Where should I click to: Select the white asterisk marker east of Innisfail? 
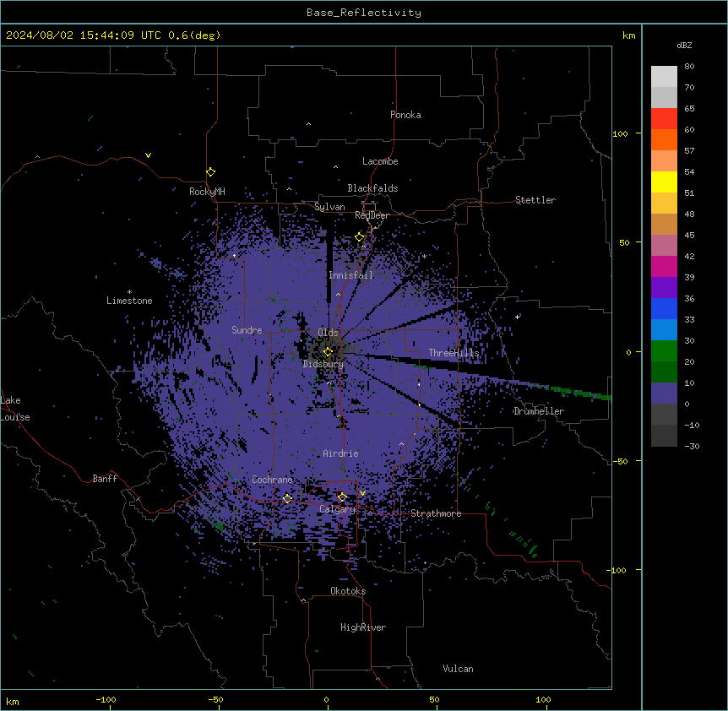pos(424,256)
